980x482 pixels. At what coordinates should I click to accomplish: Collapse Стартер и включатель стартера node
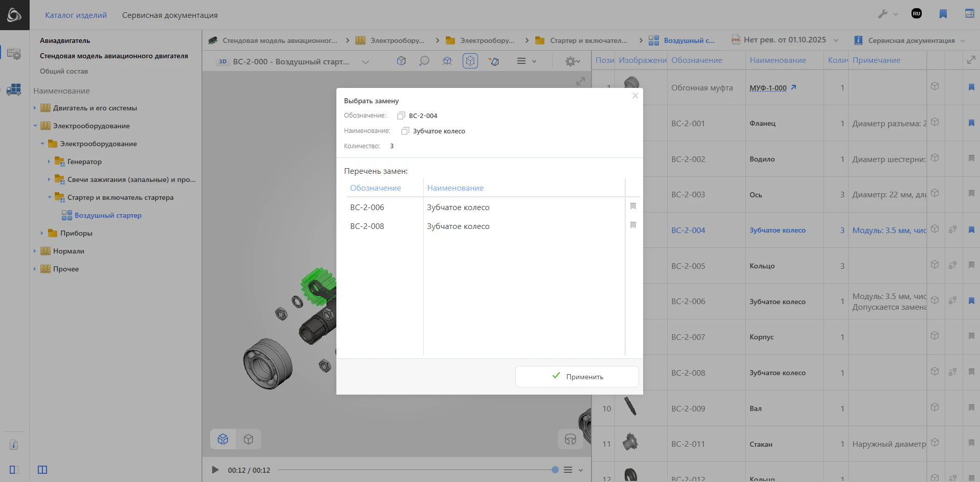pos(49,198)
